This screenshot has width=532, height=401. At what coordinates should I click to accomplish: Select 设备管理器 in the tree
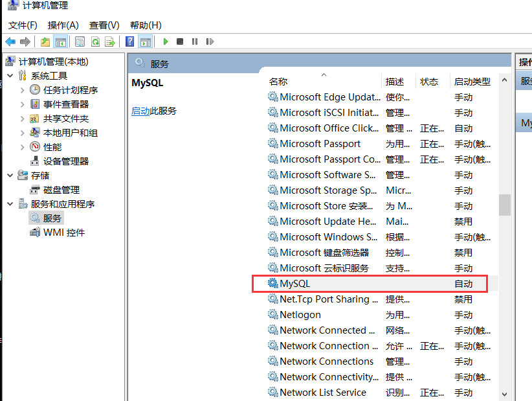66,161
